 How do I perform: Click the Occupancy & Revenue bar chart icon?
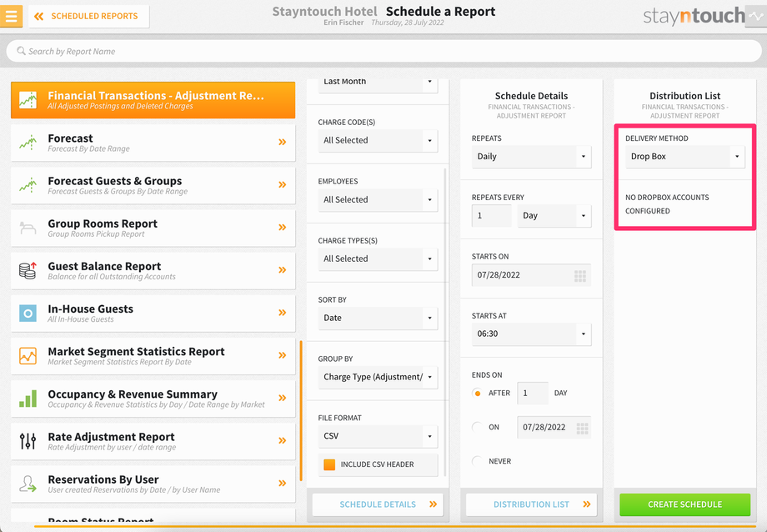tap(28, 398)
